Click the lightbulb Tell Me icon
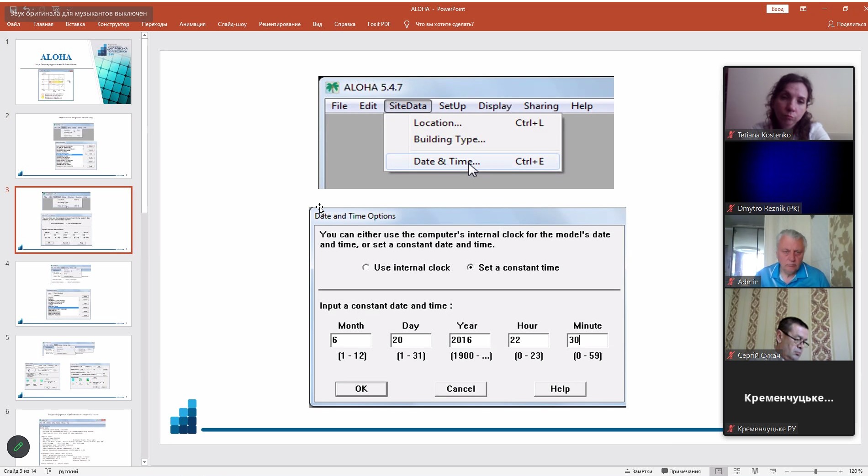The image size is (868, 476). pos(407,24)
